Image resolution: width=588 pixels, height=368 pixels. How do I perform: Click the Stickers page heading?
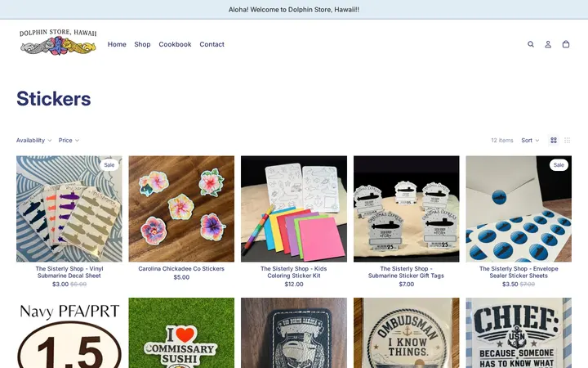coord(54,99)
